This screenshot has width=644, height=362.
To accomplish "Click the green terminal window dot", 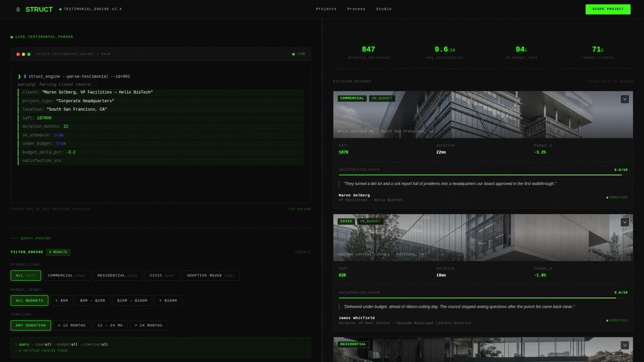I will point(29,54).
